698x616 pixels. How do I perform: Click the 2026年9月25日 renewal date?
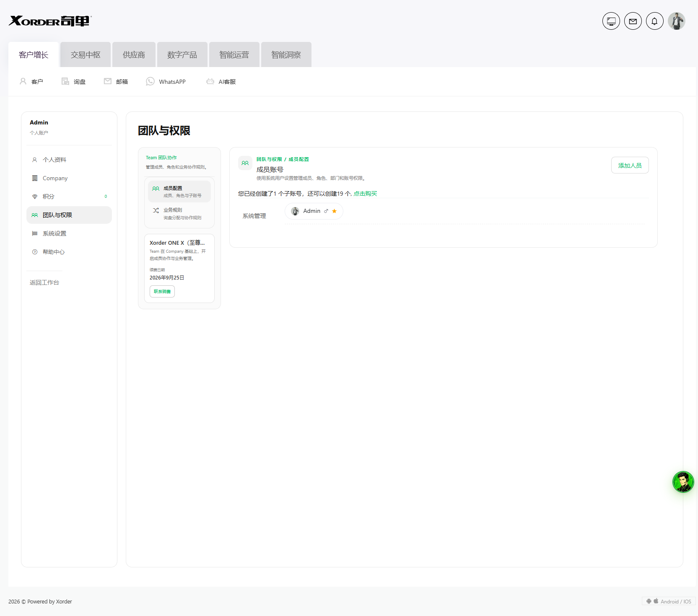(x=167, y=277)
